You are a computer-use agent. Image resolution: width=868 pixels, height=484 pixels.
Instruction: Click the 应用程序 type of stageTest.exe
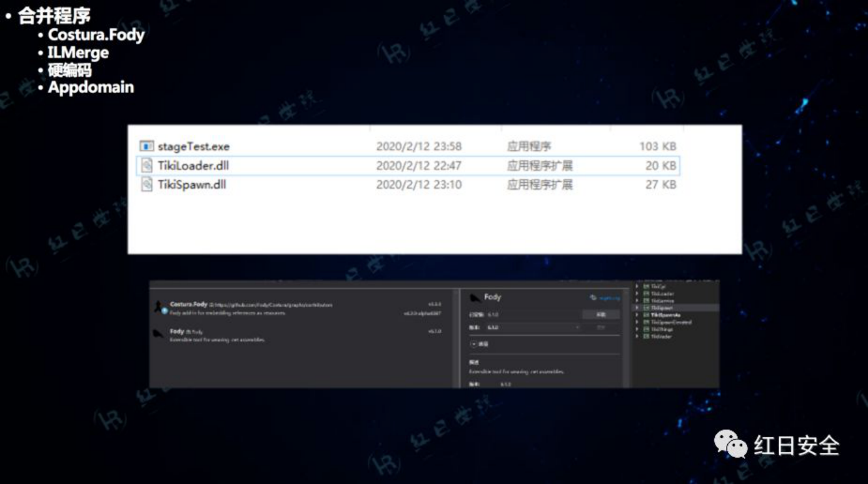[529, 146]
